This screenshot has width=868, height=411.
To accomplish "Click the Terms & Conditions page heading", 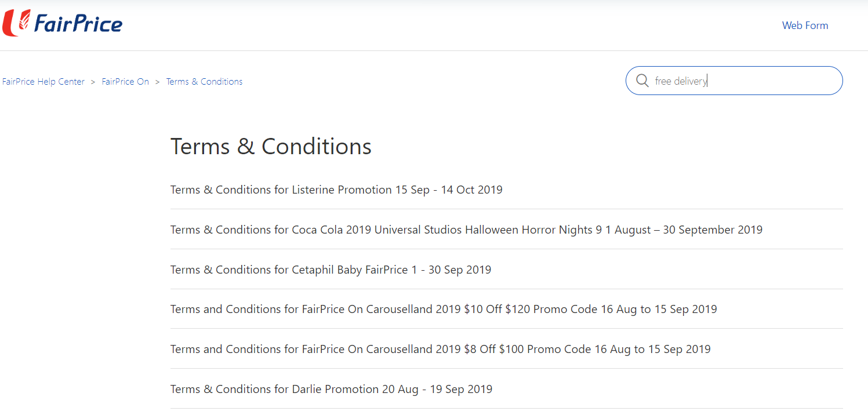I will pos(271,146).
